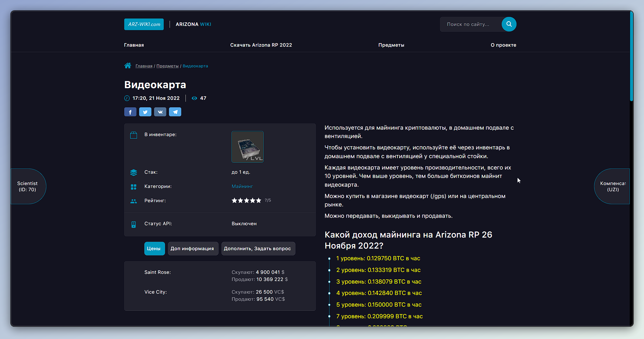Click the stack layers icon

coord(134,172)
